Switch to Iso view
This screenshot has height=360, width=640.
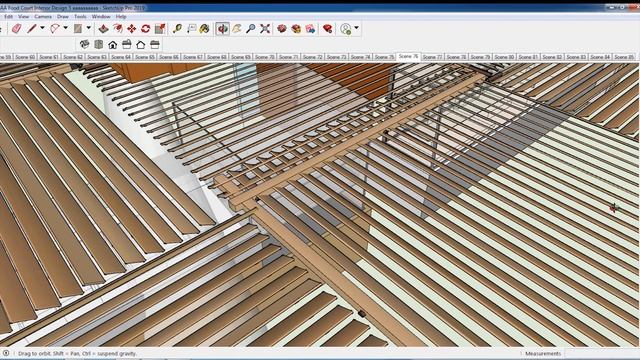pos(84,44)
